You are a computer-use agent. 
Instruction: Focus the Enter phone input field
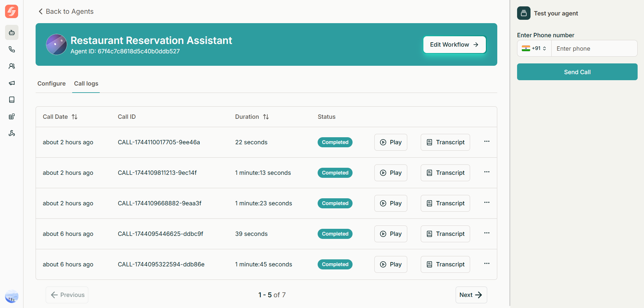(594, 48)
